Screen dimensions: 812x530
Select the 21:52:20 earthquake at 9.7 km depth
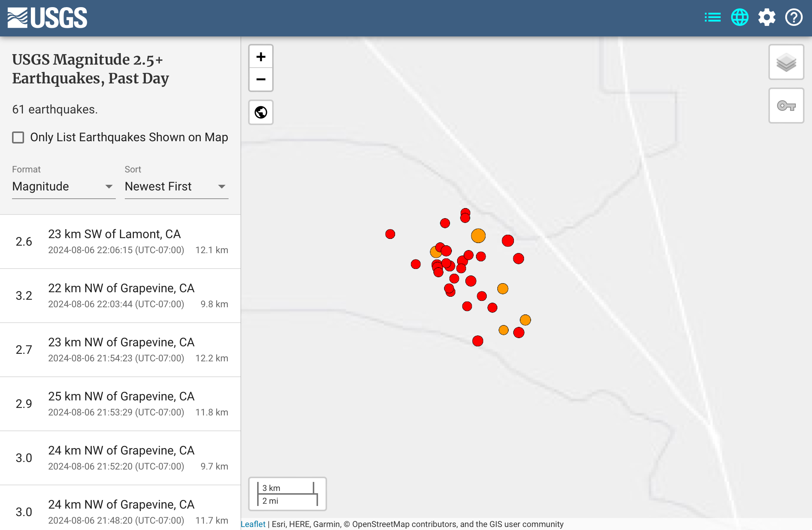[x=120, y=458]
